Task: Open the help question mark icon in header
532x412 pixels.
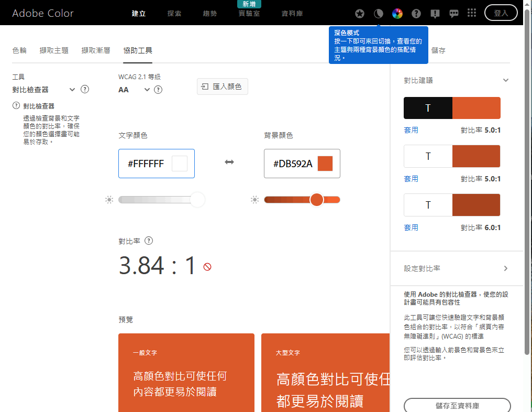Action: [416, 14]
